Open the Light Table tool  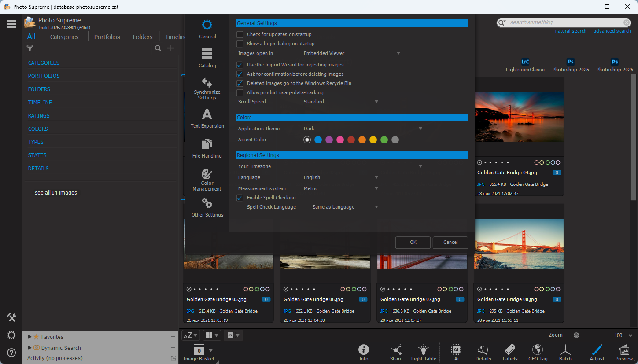[x=424, y=353]
